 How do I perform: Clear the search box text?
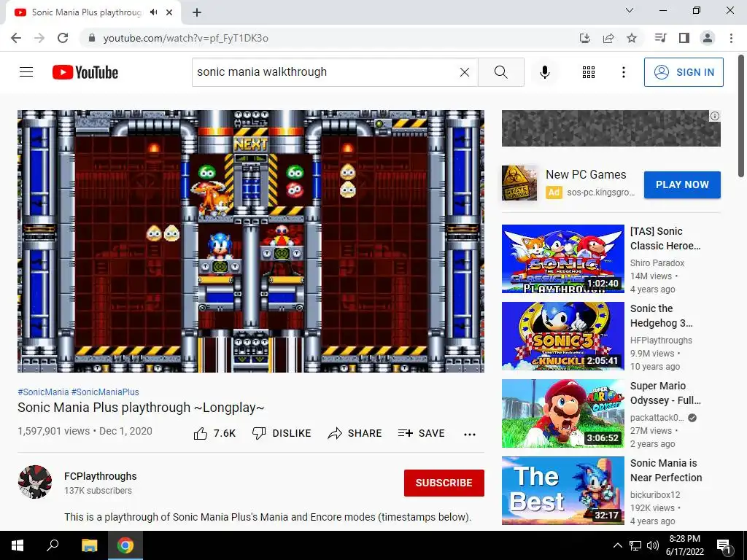465,72
